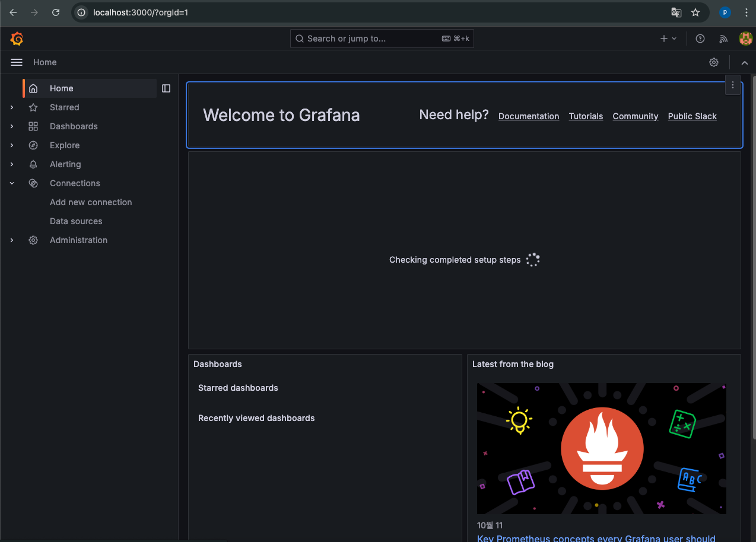Screen dimensions: 756x542
Task: Click Starred dashboards heading
Action: [238, 388]
